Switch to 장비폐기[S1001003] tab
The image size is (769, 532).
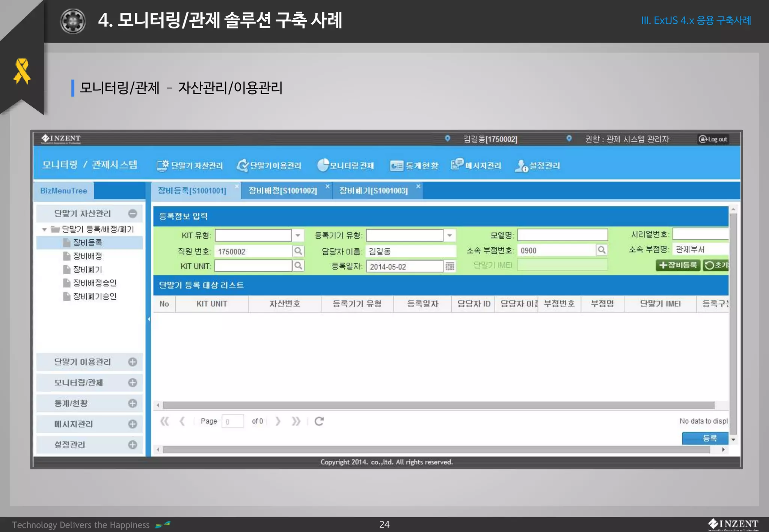[x=374, y=191]
